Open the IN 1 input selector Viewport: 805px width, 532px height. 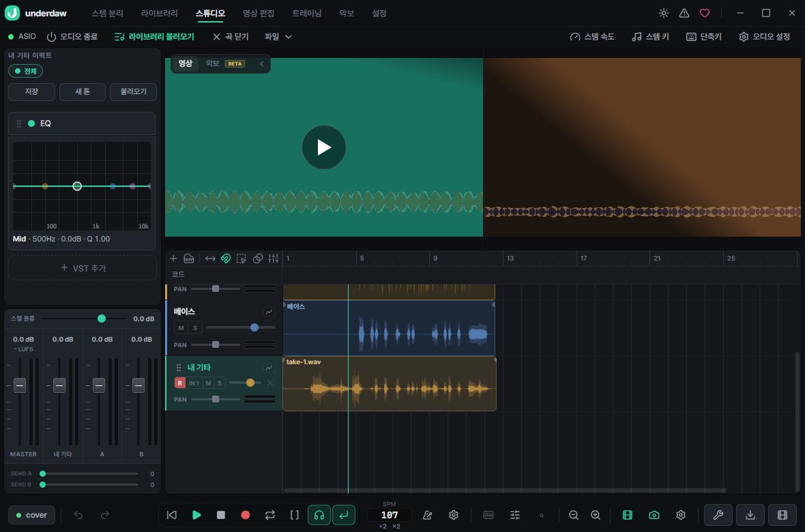click(x=194, y=383)
